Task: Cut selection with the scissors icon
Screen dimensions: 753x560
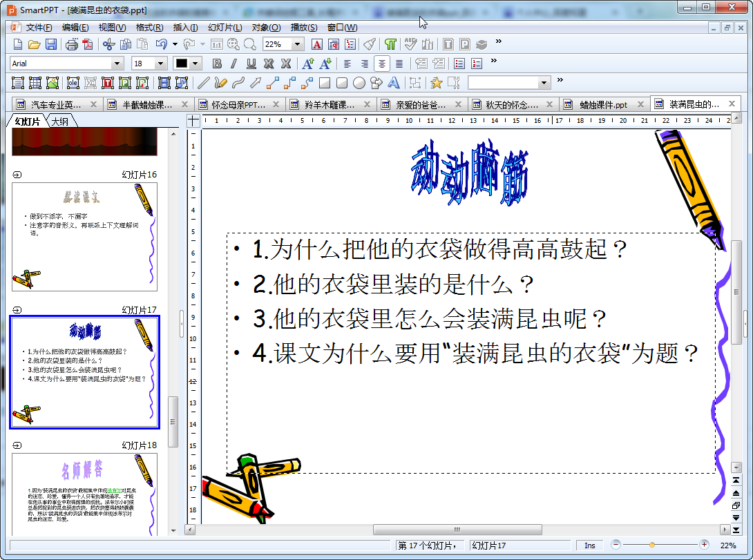Action: (109, 45)
